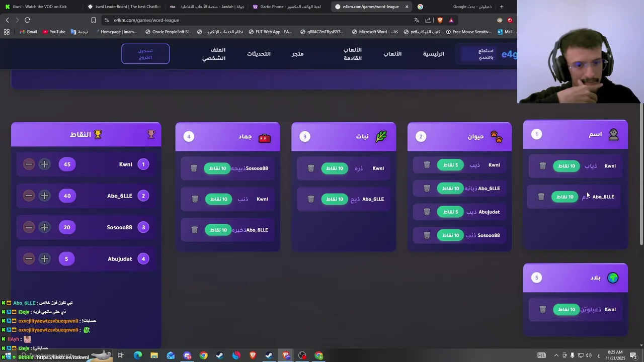This screenshot has width=644, height=362.
Task: Delete Abujudat's ذيب answer trash icon
Action: click(x=427, y=212)
